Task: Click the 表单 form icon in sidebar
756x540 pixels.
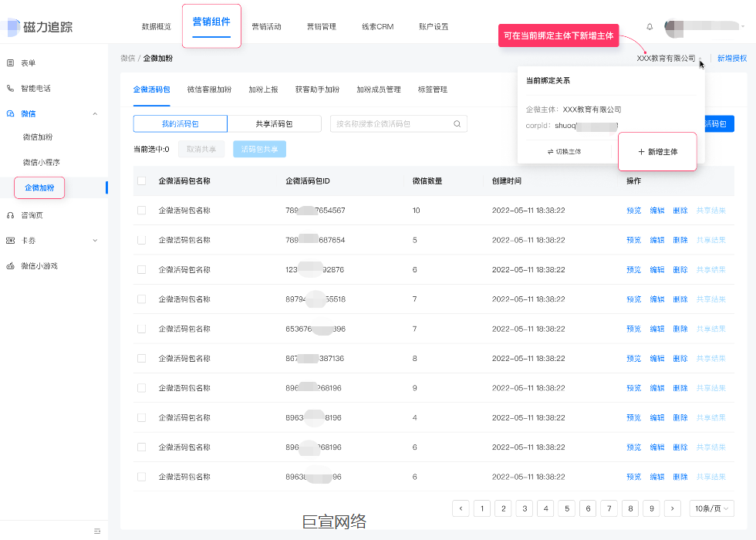Action: [10, 62]
